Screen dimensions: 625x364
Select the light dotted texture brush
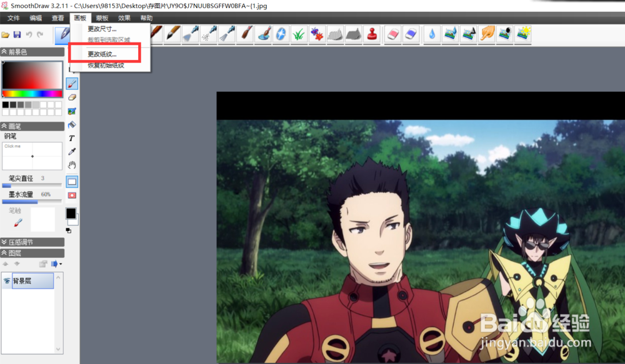tap(335, 34)
